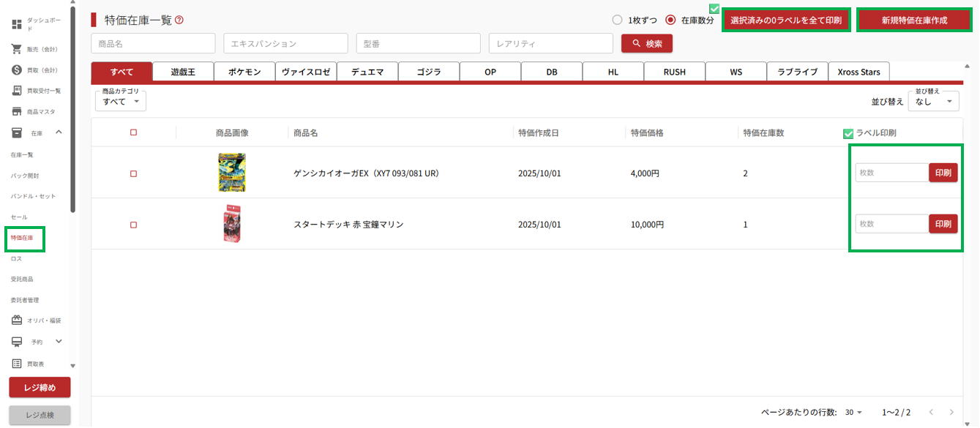The image size is (980, 428).
Task: Click the dashboard icon in sidebar
Action: click(16, 24)
